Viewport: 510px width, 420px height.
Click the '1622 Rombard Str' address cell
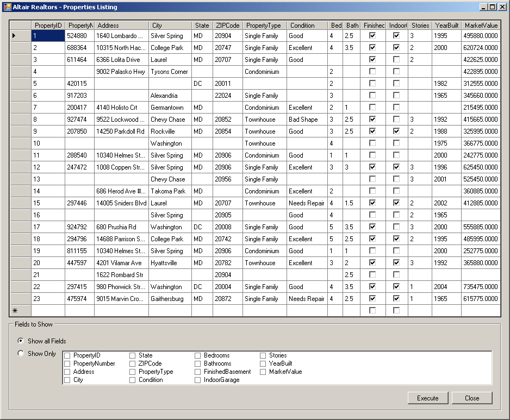tap(121, 275)
